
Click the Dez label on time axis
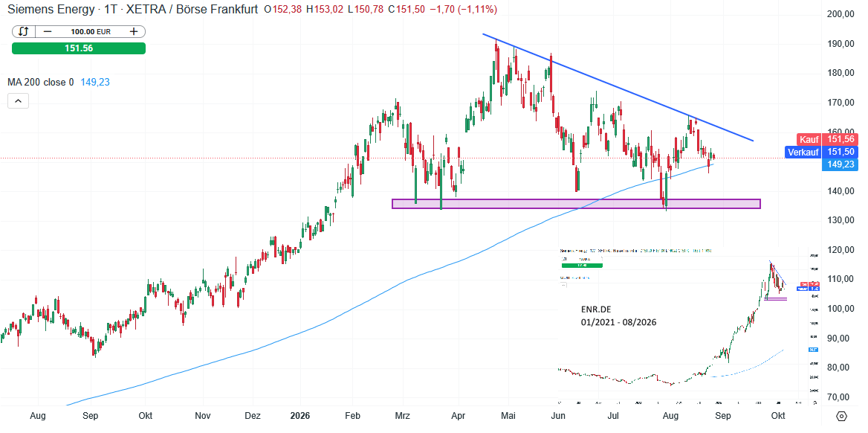[x=253, y=416]
